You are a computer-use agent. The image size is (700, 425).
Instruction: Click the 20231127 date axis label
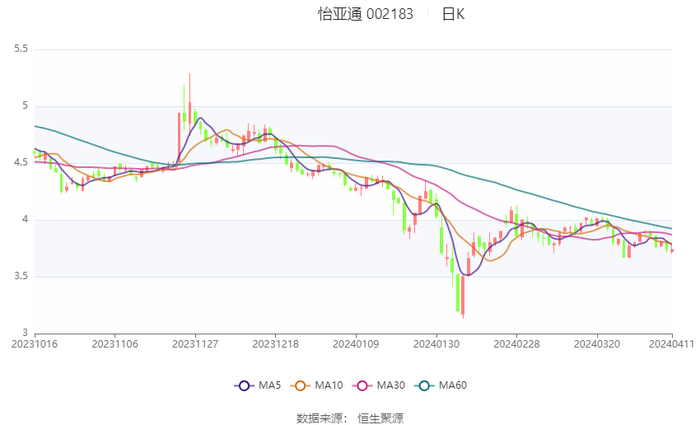[x=195, y=343]
